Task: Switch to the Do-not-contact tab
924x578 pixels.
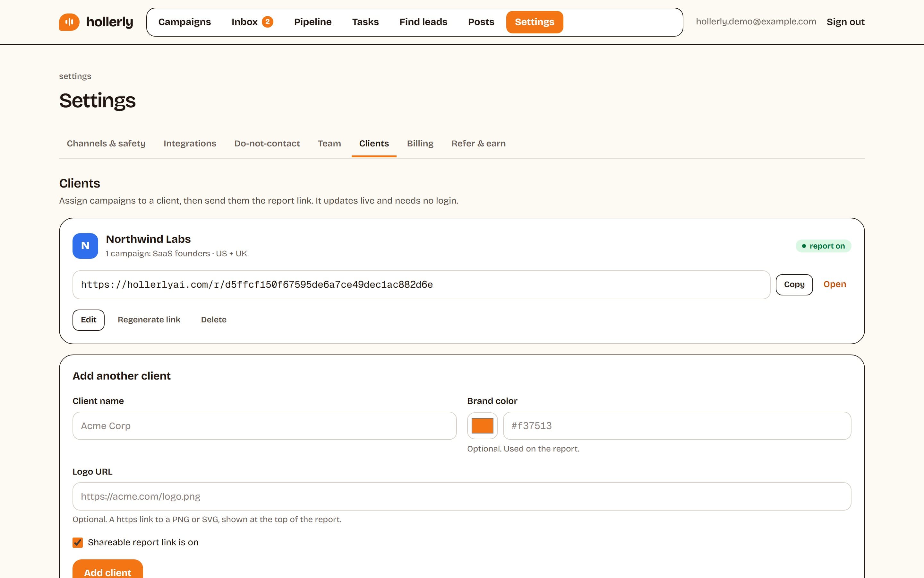Action: click(267, 143)
